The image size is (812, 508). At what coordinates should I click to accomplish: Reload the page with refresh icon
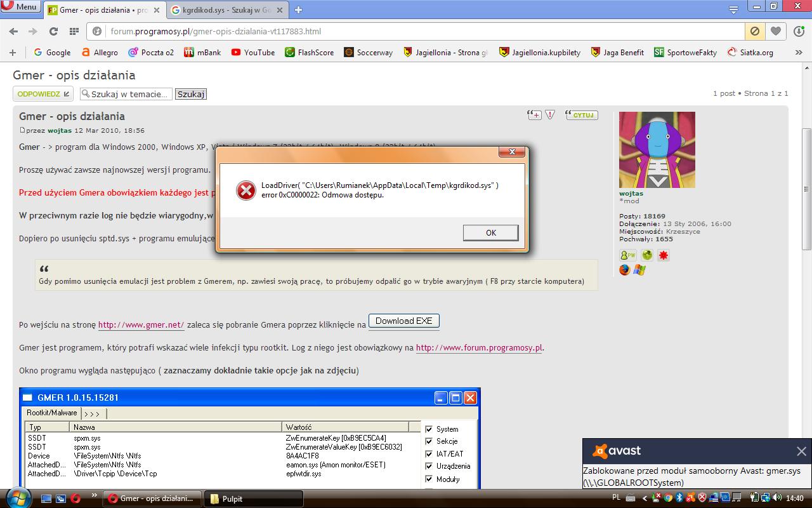tap(53, 31)
